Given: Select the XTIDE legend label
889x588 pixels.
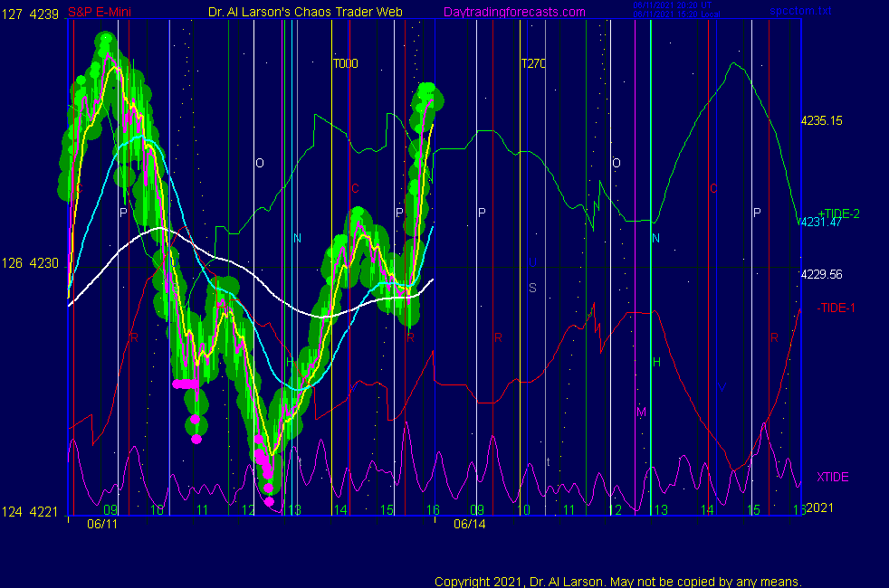Looking at the screenshot, I should pos(832,477).
